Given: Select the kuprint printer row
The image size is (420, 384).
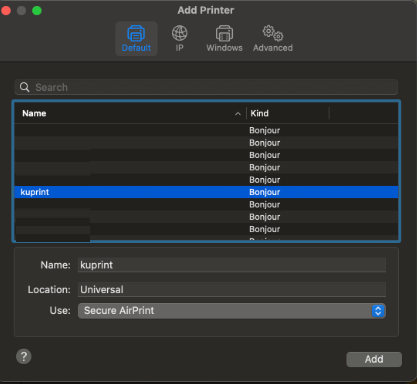Looking at the screenshot, I should tap(206, 192).
